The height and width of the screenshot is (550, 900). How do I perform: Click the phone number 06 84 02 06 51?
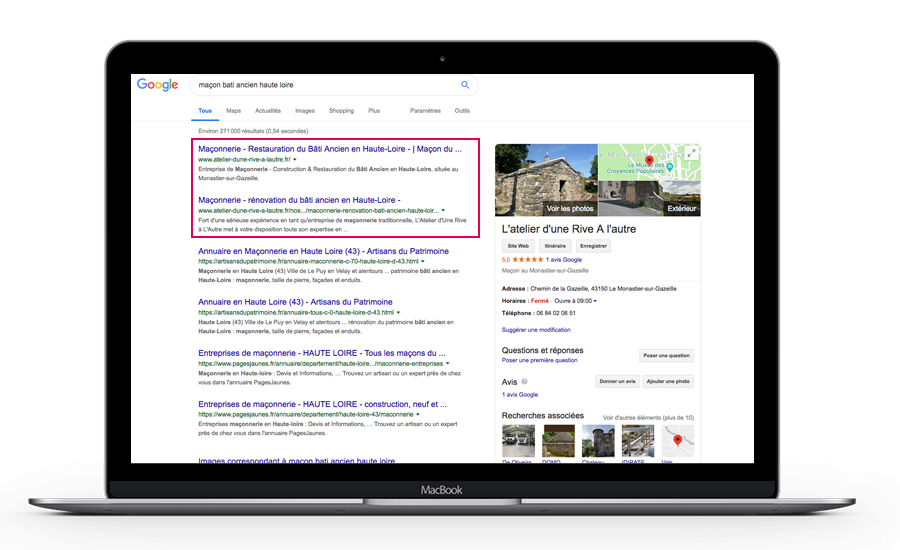pos(556,313)
